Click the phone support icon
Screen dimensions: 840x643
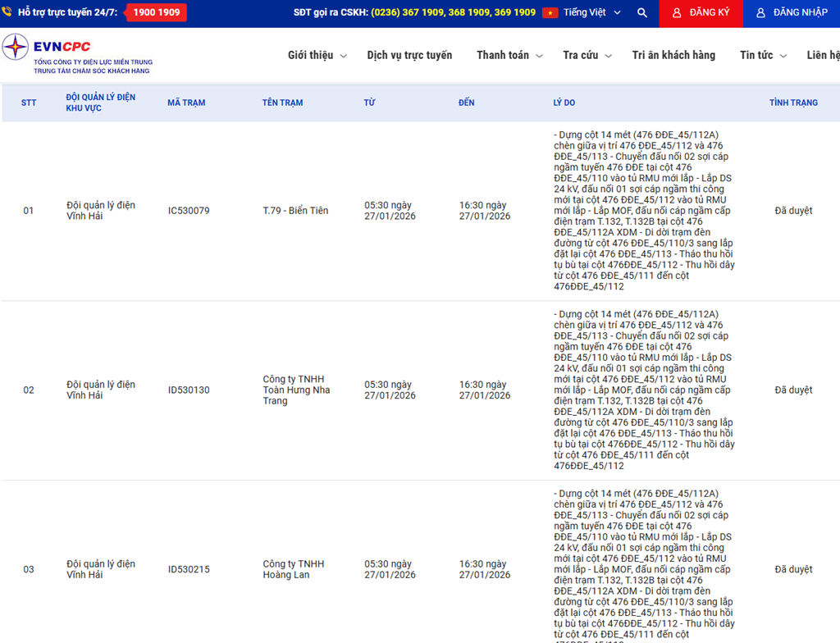(7, 13)
